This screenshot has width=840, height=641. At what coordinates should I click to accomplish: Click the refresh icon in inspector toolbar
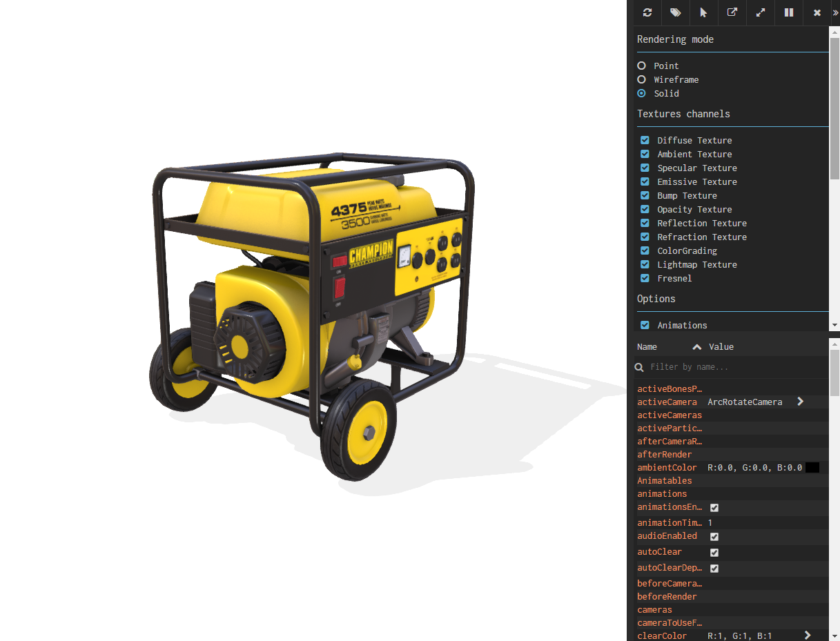647,12
